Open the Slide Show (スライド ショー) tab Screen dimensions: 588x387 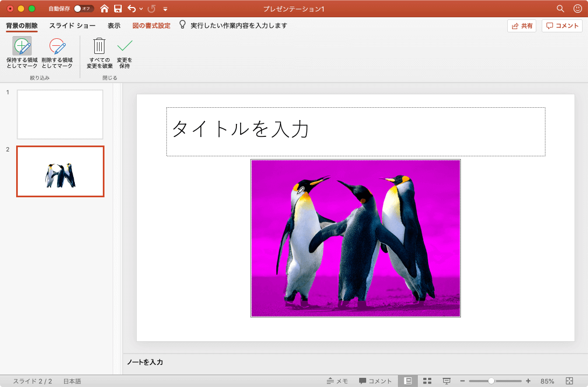click(72, 25)
